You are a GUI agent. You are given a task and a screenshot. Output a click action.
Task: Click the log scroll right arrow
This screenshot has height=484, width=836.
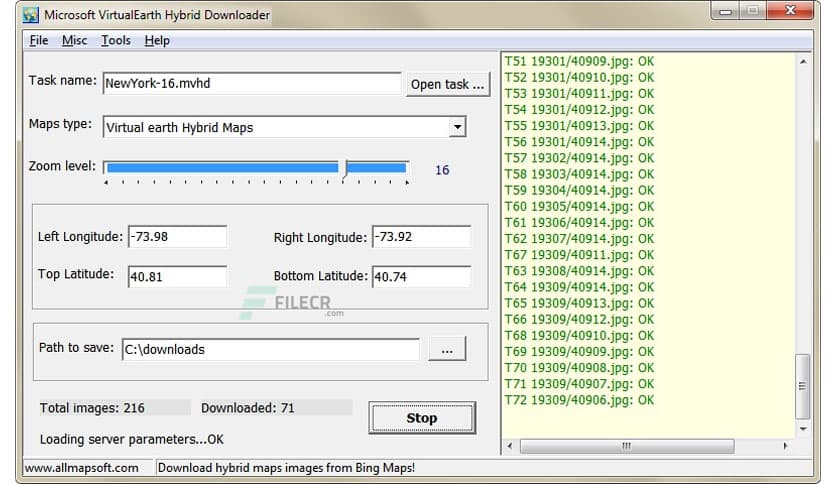click(785, 446)
